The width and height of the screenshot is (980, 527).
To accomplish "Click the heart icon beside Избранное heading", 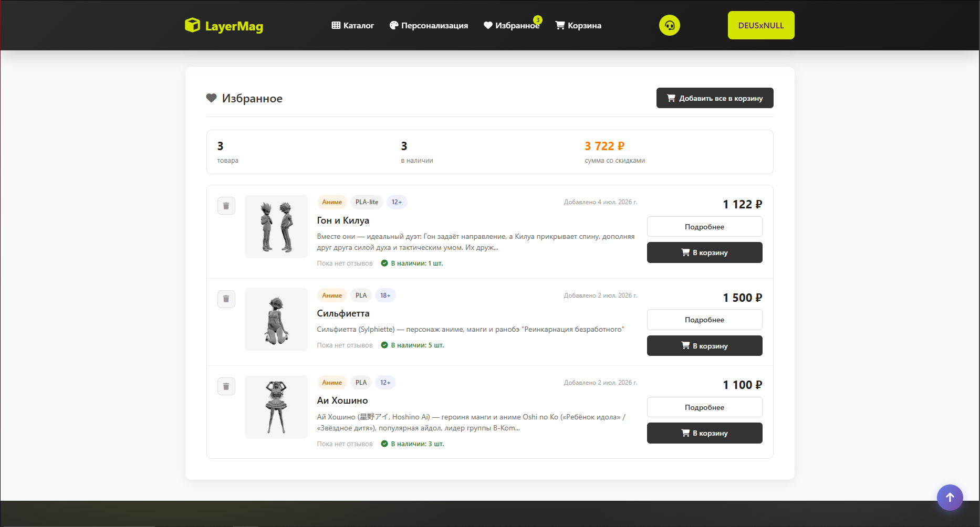I will click(212, 98).
